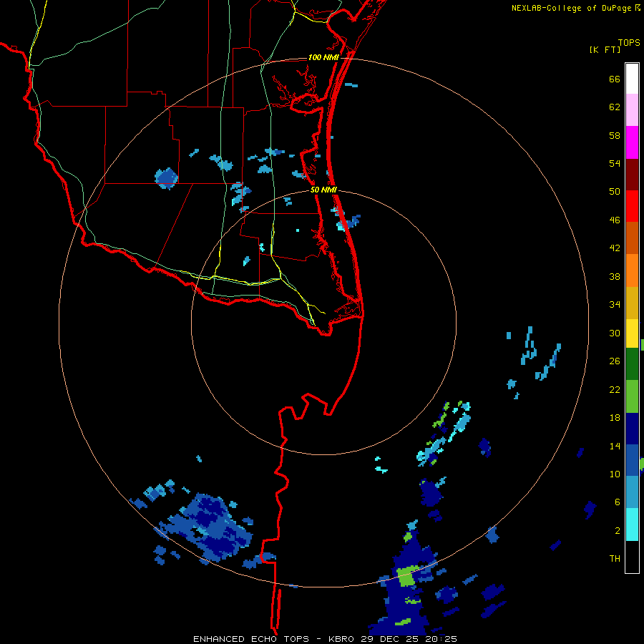
Task: Select the dark red 50 kft swatch
Action: coord(632,175)
